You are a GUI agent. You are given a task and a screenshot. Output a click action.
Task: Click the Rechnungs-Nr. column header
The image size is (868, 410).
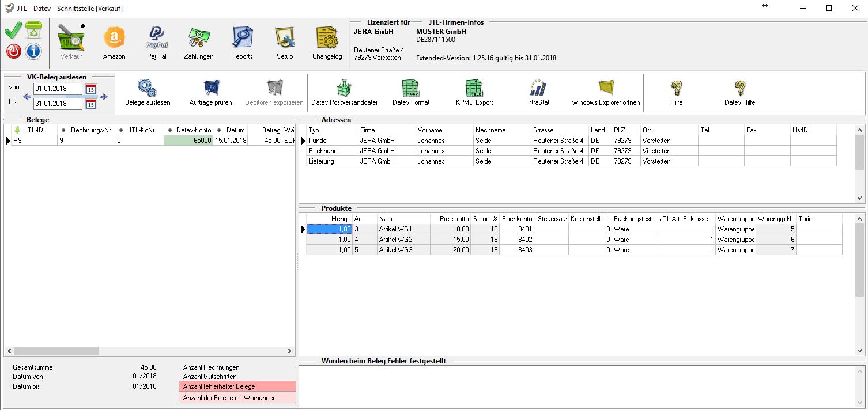click(x=86, y=130)
